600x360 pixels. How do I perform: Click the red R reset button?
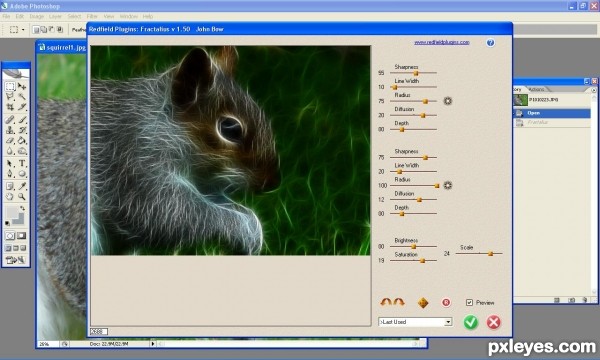pyautogui.click(x=446, y=302)
